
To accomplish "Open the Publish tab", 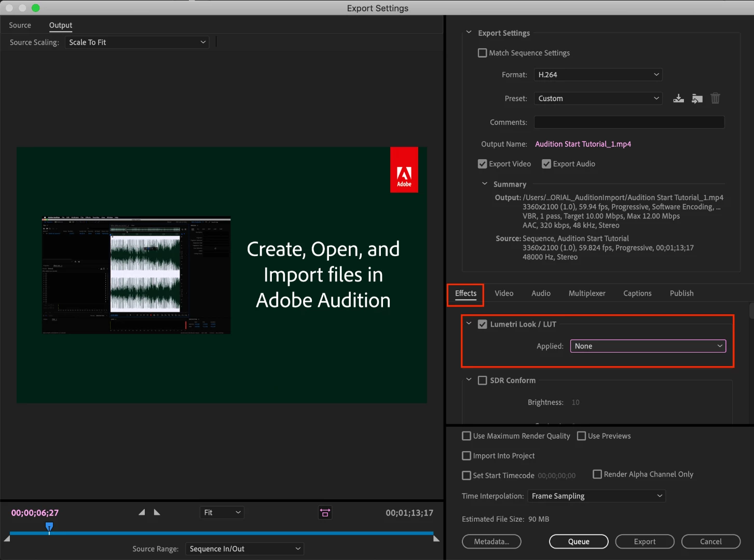I will (x=681, y=293).
